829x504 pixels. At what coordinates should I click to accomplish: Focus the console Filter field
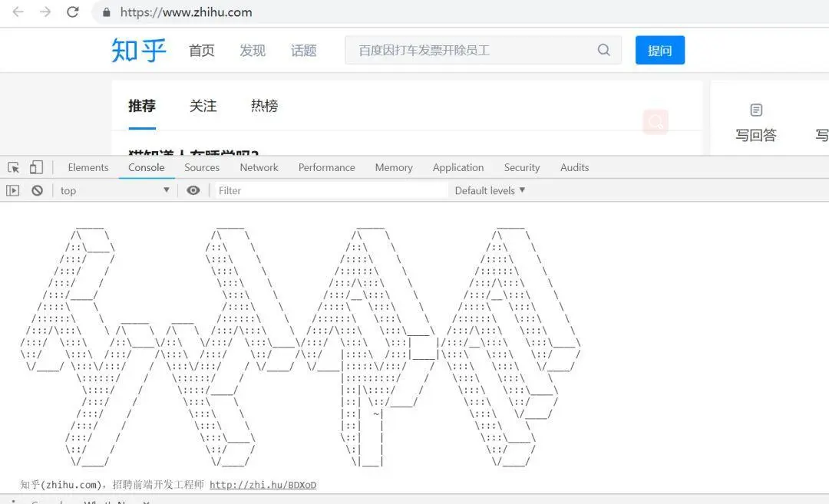(331, 190)
